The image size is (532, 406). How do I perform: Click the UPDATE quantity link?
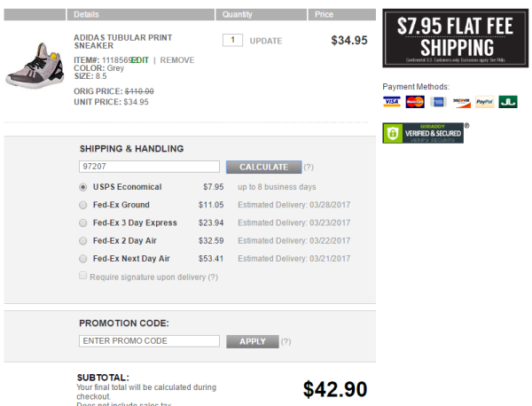tap(266, 41)
